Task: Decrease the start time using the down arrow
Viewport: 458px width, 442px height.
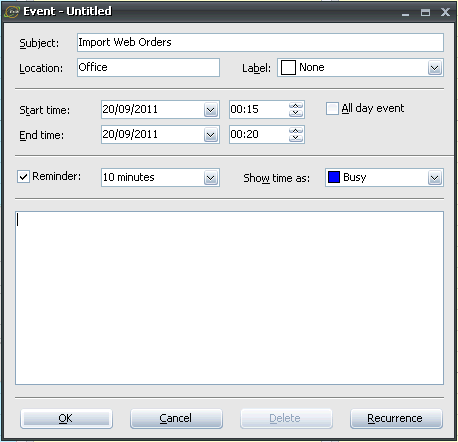Action: click(x=296, y=113)
